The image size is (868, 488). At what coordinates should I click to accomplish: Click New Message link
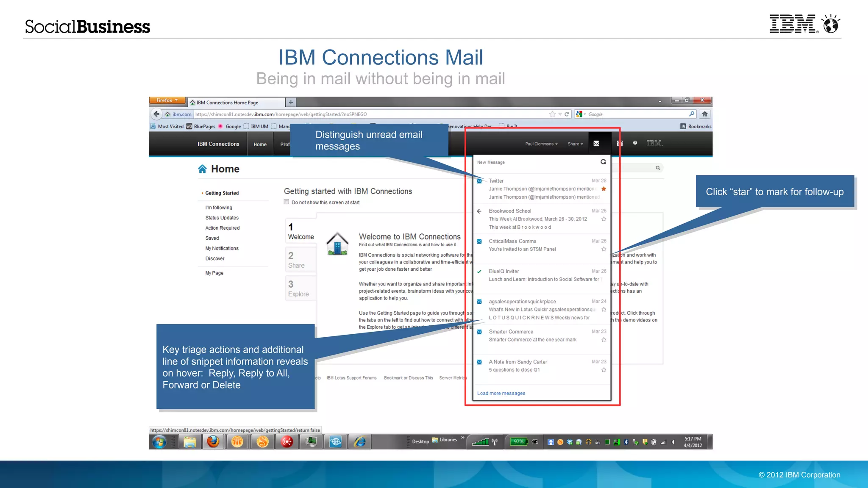tap(491, 162)
